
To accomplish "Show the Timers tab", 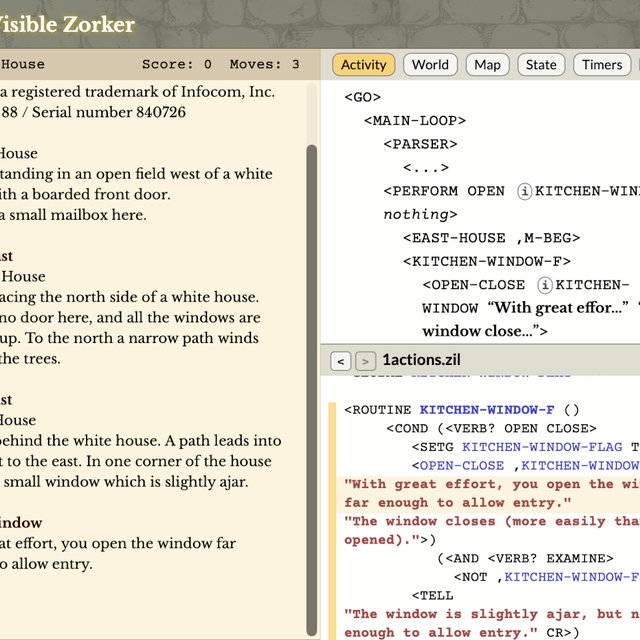I will 602,65.
